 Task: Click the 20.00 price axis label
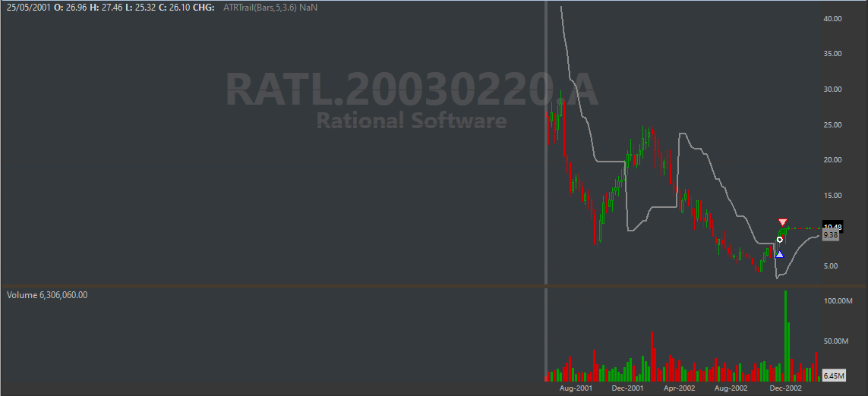(832, 160)
